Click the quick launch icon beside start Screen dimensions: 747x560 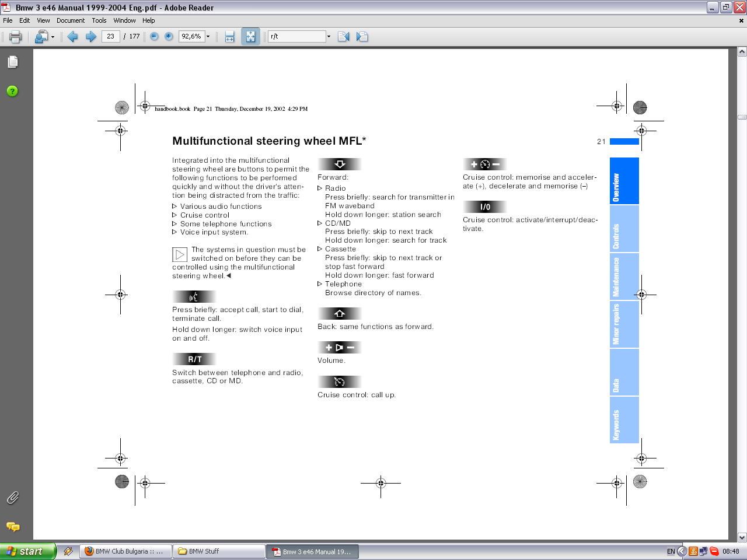68,551
